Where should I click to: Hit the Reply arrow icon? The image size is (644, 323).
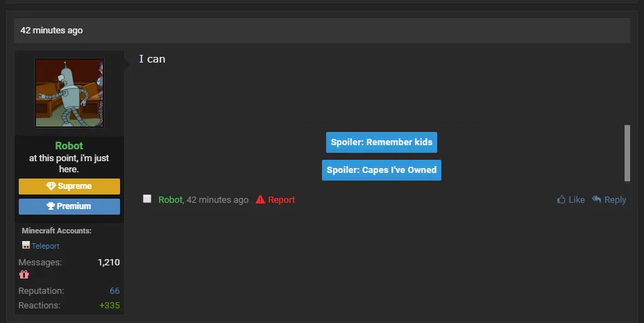pos(597,199)
